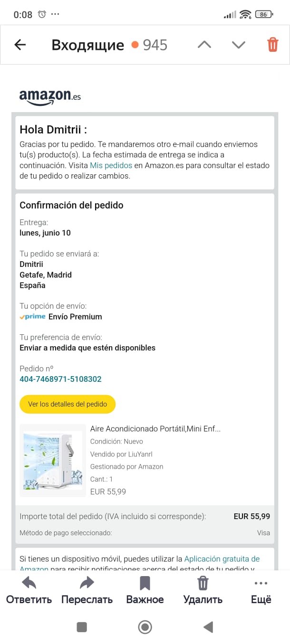This screenshot has width=290, height=644.
Task: Open the Mis pedidos link
Action: tap(111, 165)
